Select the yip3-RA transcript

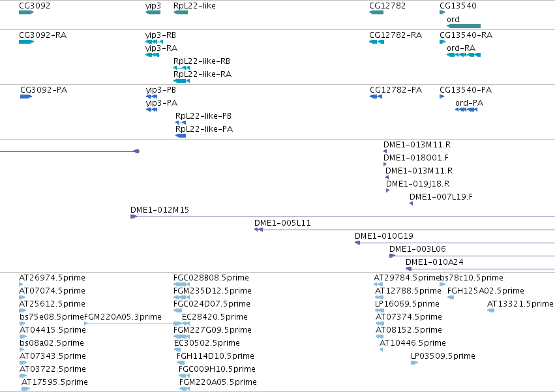coord(153,55)
